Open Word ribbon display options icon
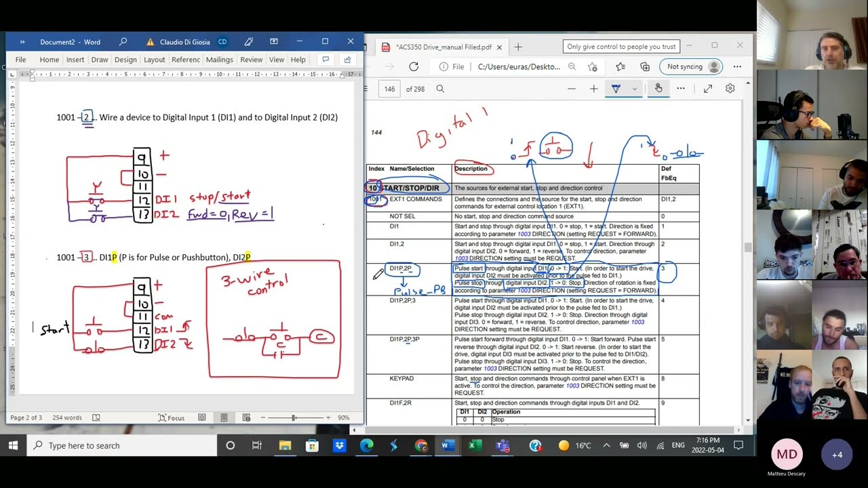868x488 pixels. tap(274, 42)
